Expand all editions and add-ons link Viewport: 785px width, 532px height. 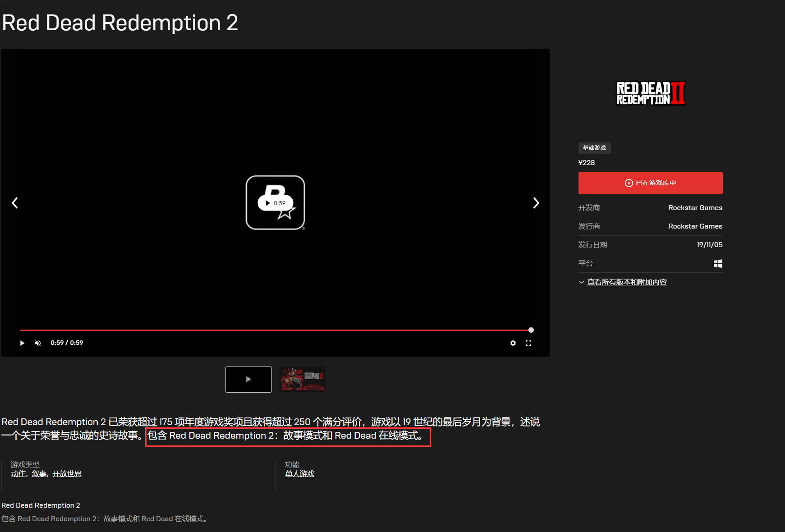pyautogui.click(x=627, y=282)
